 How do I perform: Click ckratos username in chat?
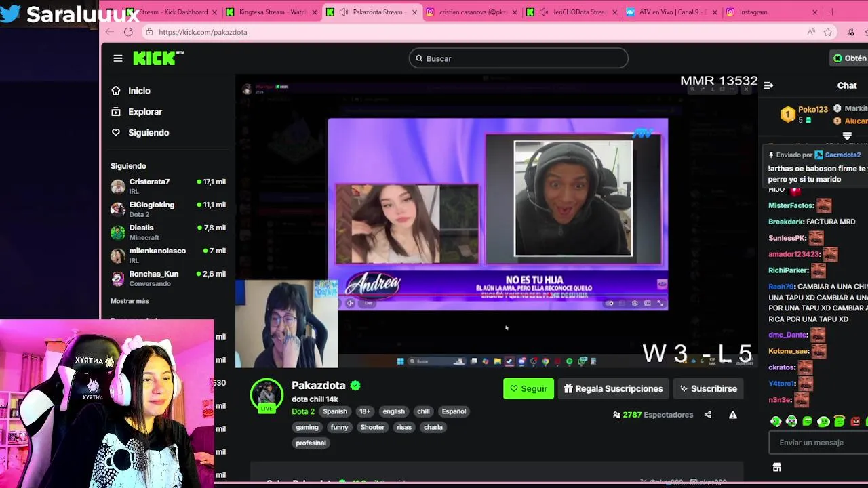pyautogui.click(x=782, y=367)
